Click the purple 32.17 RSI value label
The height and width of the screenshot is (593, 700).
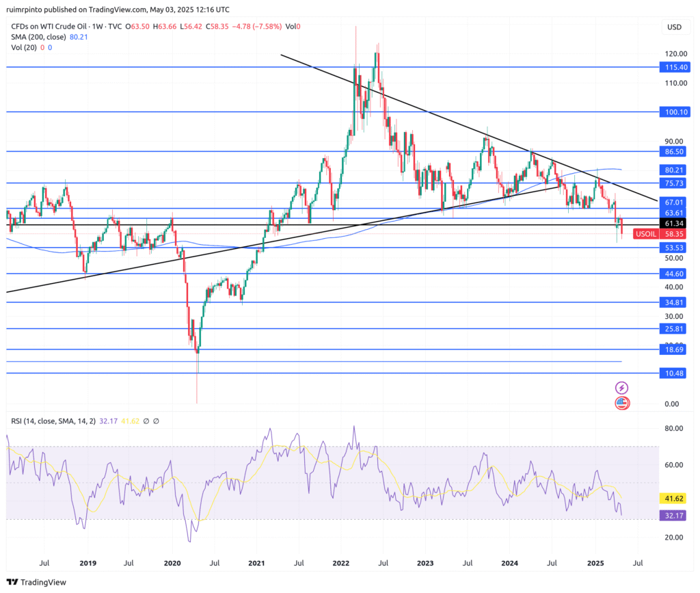(674, 515)
